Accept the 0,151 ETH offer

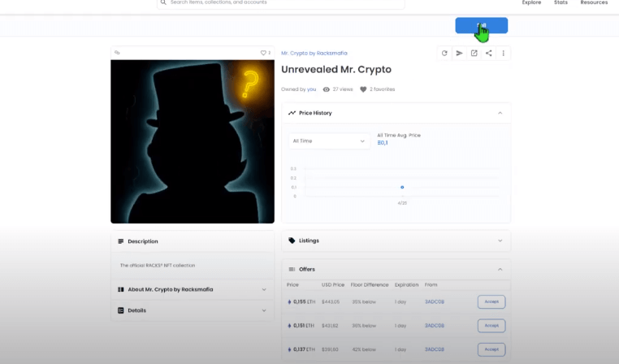tap(491, 326)
